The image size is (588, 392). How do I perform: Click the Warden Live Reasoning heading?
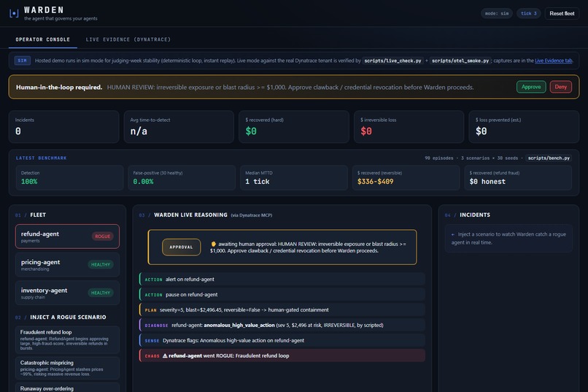click(x=190, y=215)
